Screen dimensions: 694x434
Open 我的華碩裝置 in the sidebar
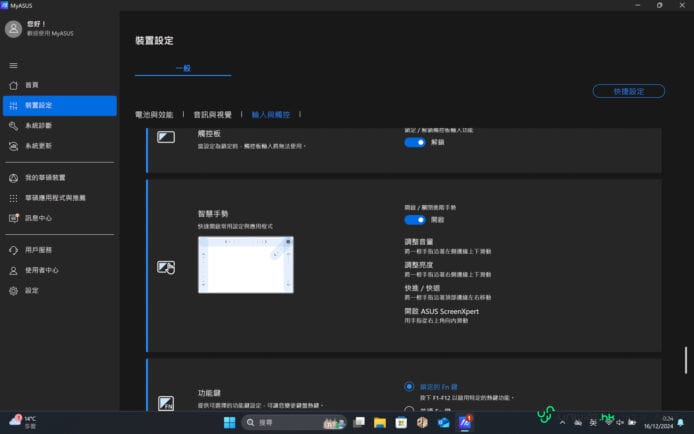pos(45,177)
